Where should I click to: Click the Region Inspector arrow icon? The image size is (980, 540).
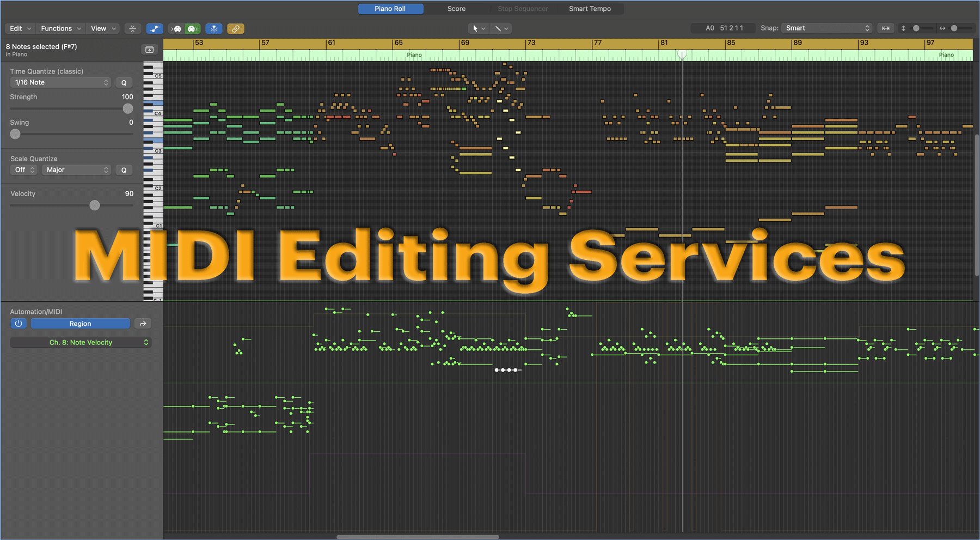[x=143, y=323]
